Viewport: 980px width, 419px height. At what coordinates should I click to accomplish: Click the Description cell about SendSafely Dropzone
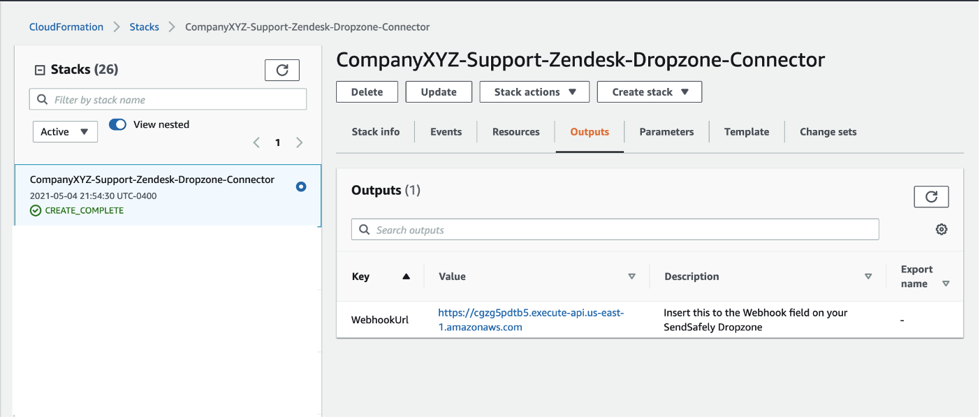click(x=755, y=320)
